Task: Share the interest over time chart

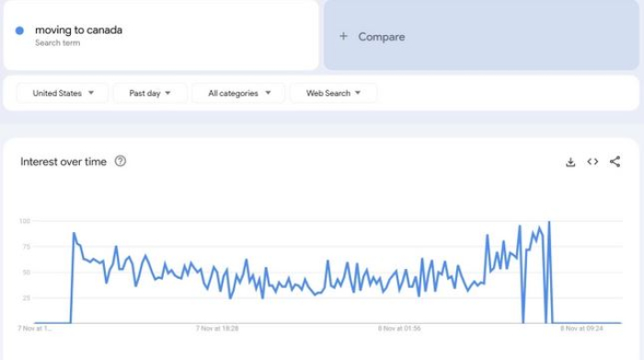Action: (x=615, y=161)
